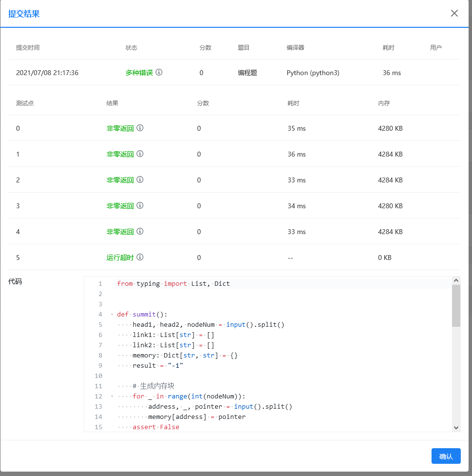Click code line 9 'result = "-1"'
Image resolution: width=472 pixels, height=476 pixels.
pos(157,365)
